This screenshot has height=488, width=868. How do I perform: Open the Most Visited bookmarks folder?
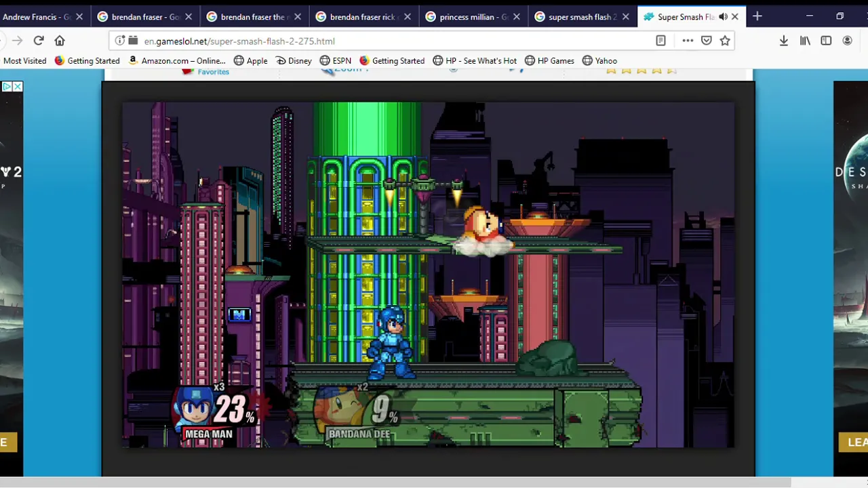[x=25, y=60]
